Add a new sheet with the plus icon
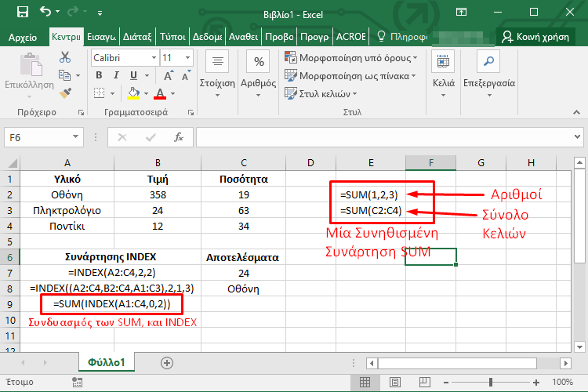The image size is (588, 392). click(x=167, y=363)
